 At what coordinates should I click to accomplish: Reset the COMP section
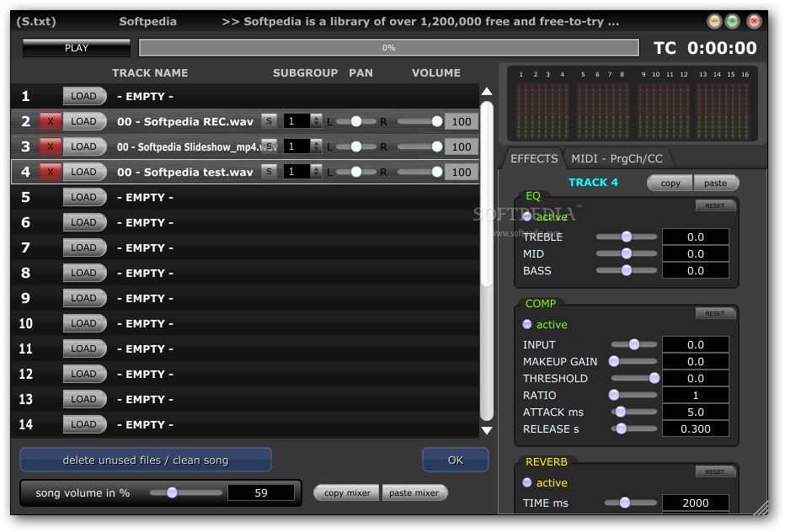tap(715, 313)
